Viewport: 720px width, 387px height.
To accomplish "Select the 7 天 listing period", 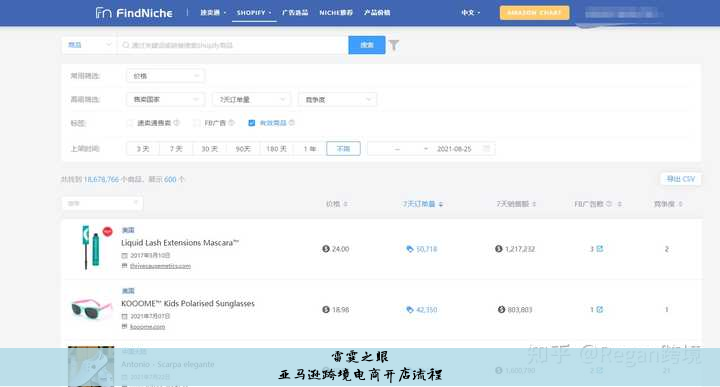I will tap(176, 149).
